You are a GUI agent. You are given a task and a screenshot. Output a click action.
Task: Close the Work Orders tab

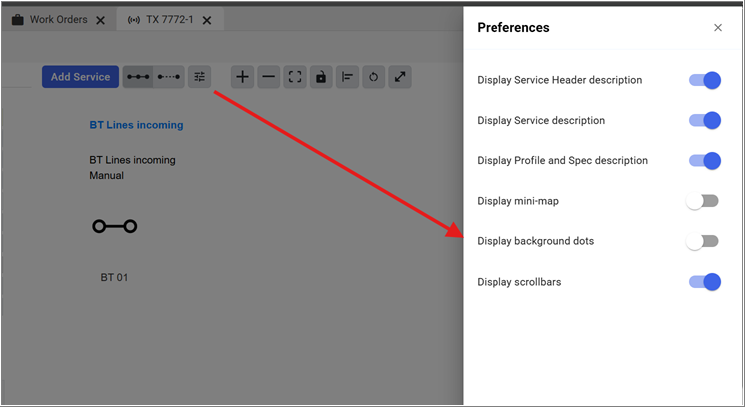coord(101,20)
